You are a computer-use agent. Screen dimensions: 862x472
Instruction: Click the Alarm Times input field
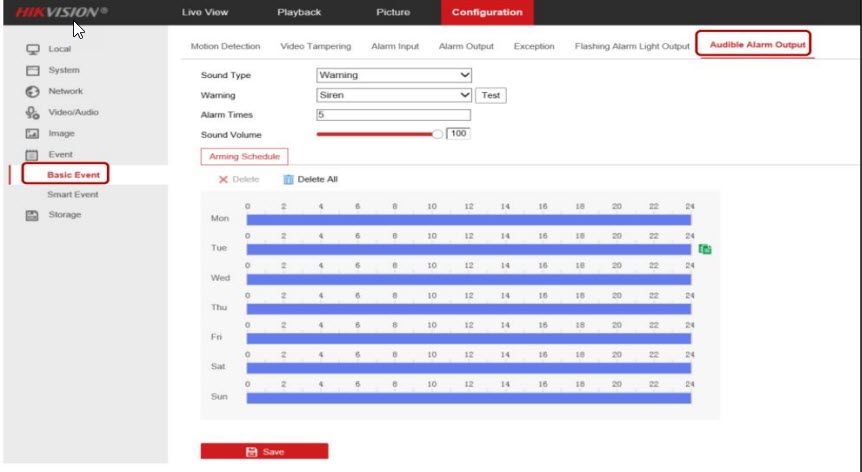click(393, 115)
